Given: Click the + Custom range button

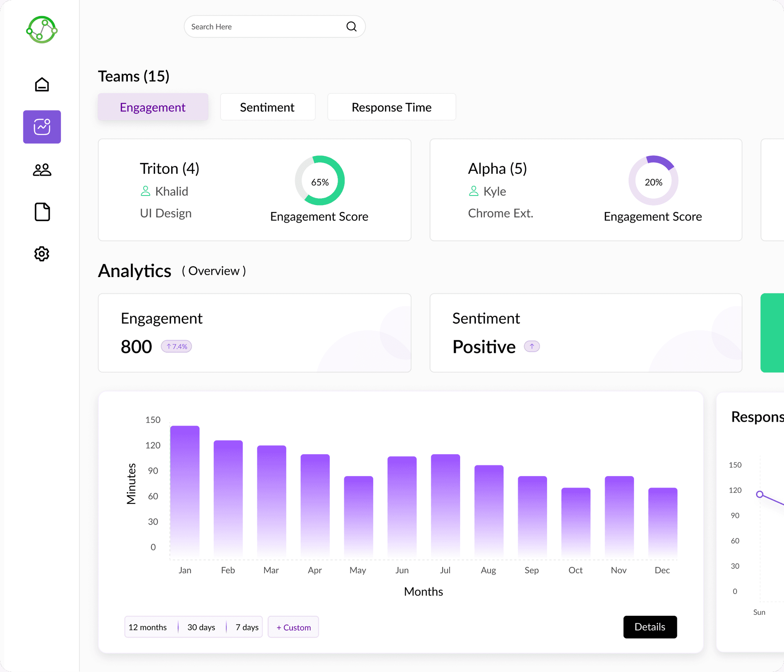Looking at the screenshot, I should 293,627.
